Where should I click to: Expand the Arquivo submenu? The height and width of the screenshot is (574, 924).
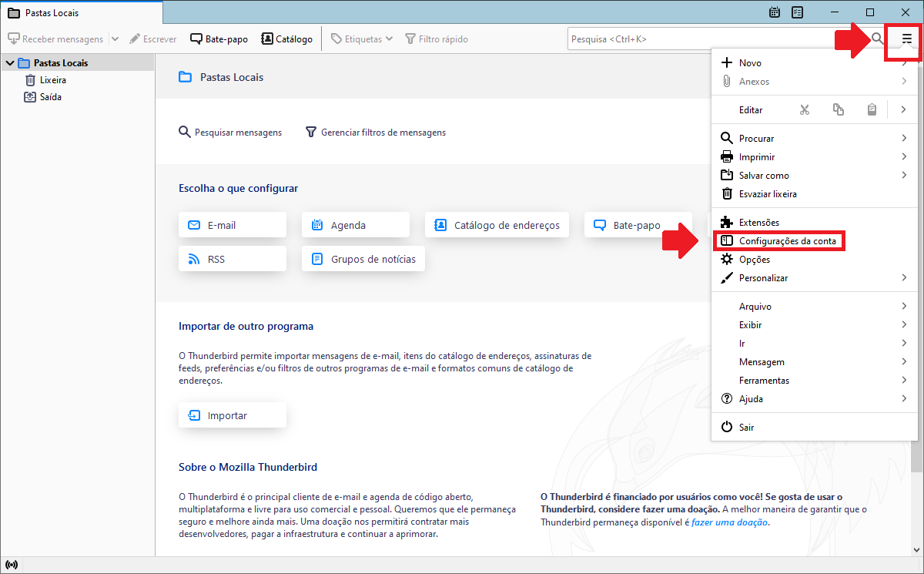pos(815,307)
